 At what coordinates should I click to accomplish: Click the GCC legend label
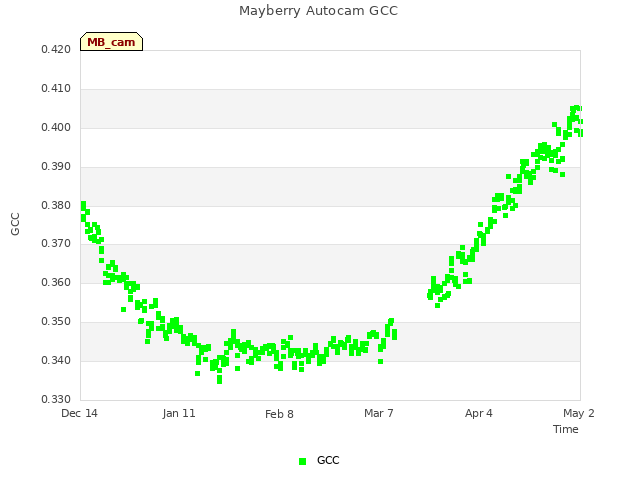[328, 460]
